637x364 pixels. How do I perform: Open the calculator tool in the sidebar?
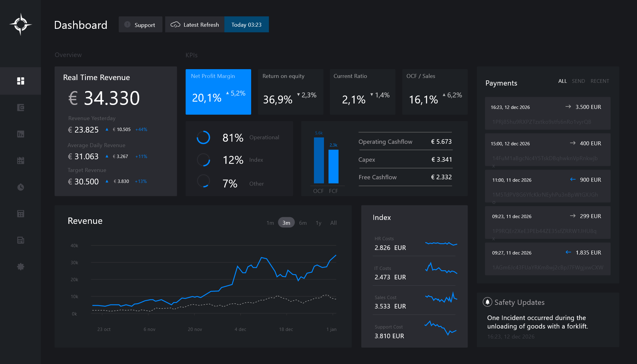[x=20, y=214]
